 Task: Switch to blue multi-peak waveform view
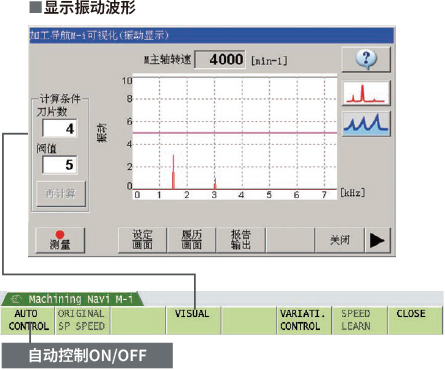366,124
